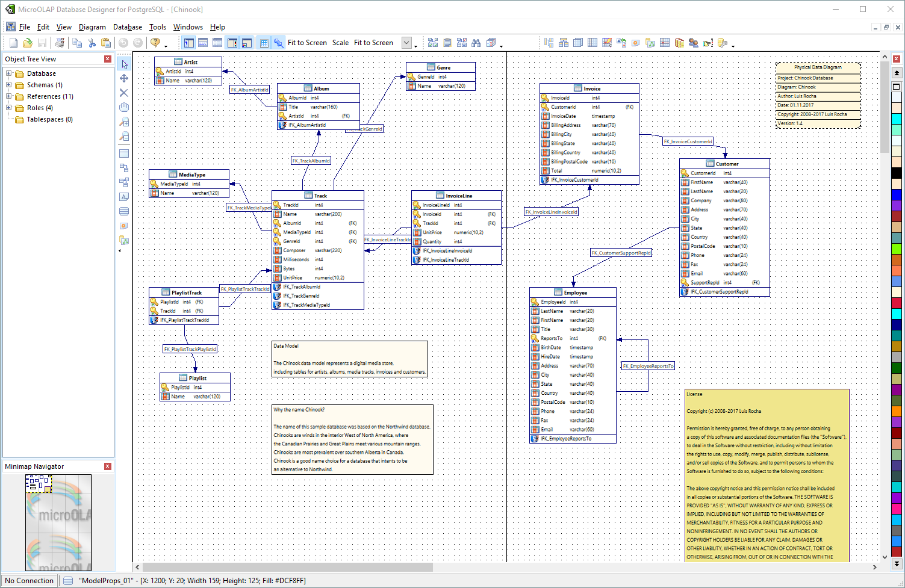This screenshot has height=588, width=905.
Task: Open the Tools menu
Action: (158, 27)
